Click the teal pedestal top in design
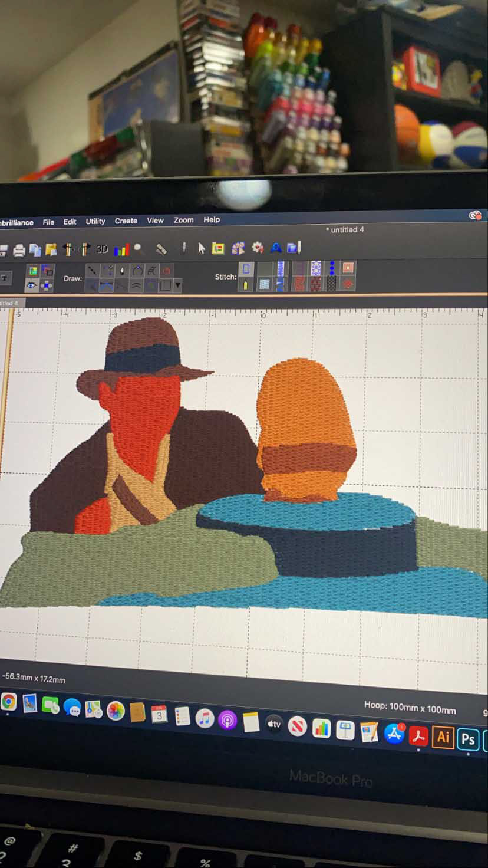 point(306,511)
